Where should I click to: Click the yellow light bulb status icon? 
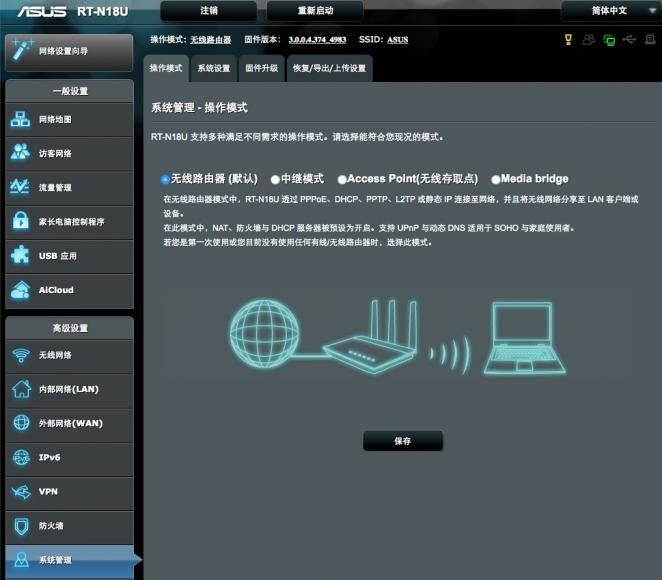[568, 40]
